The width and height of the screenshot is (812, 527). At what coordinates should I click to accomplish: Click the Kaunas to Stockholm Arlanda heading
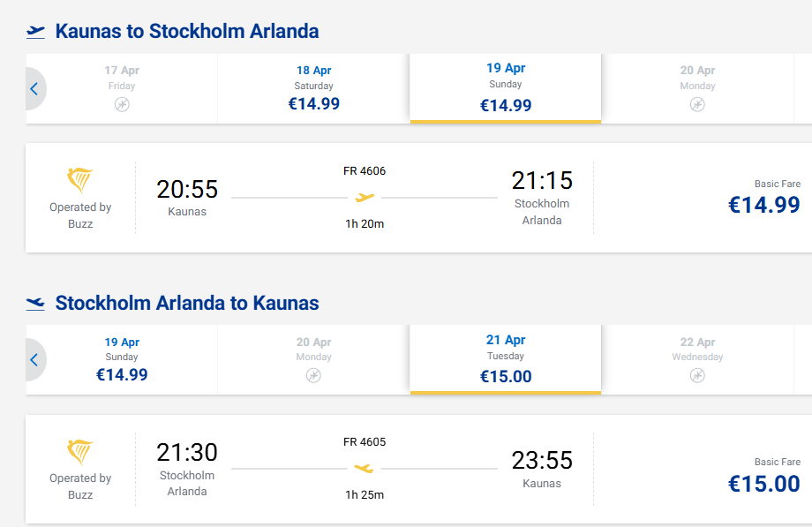(x=187, y=32)
